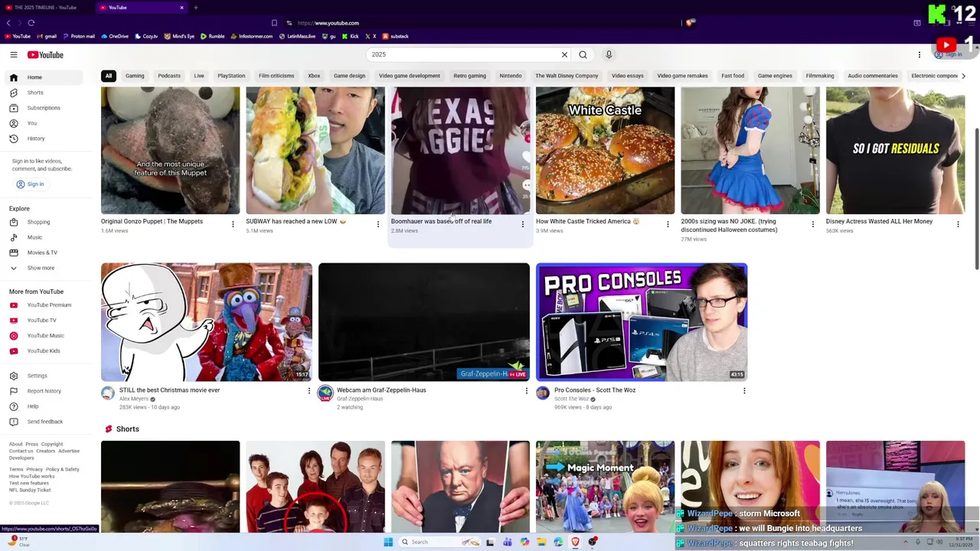Viewport: 980px width, 551px height.
Task: Reload the page
Action: click(31, 23)
